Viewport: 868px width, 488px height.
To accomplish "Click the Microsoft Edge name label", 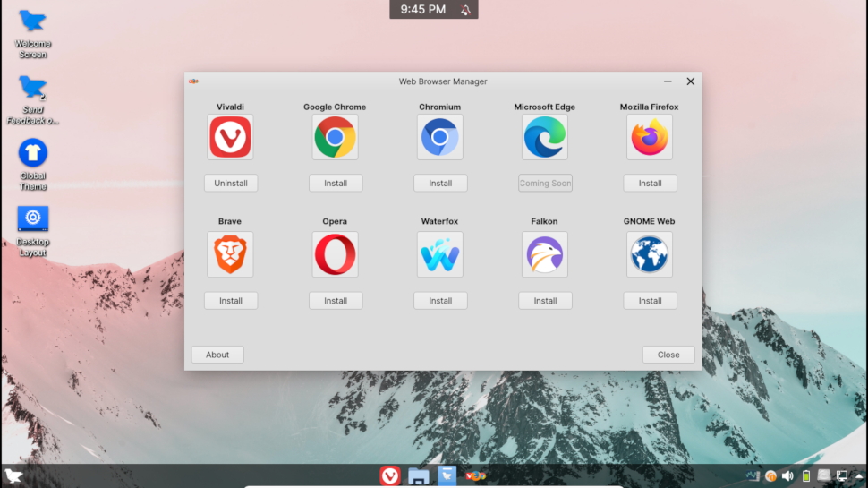I will coord(545,107).
